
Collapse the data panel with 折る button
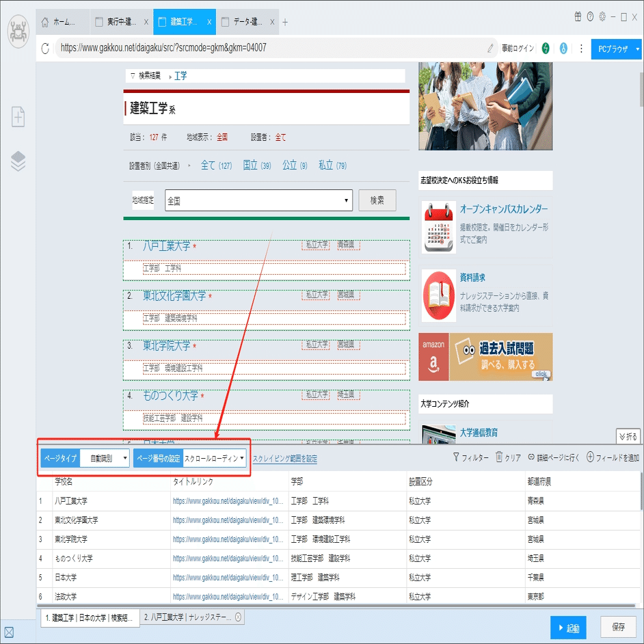[628, 437]
